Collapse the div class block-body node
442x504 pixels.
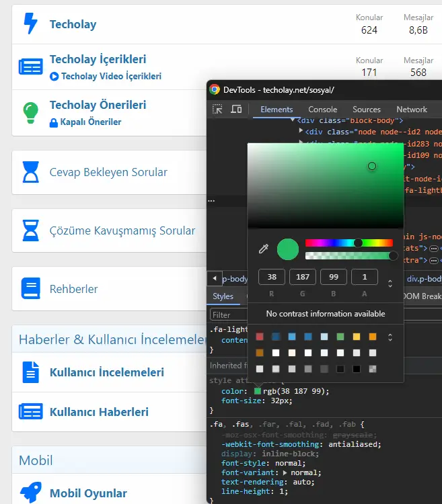pos(293,120)
